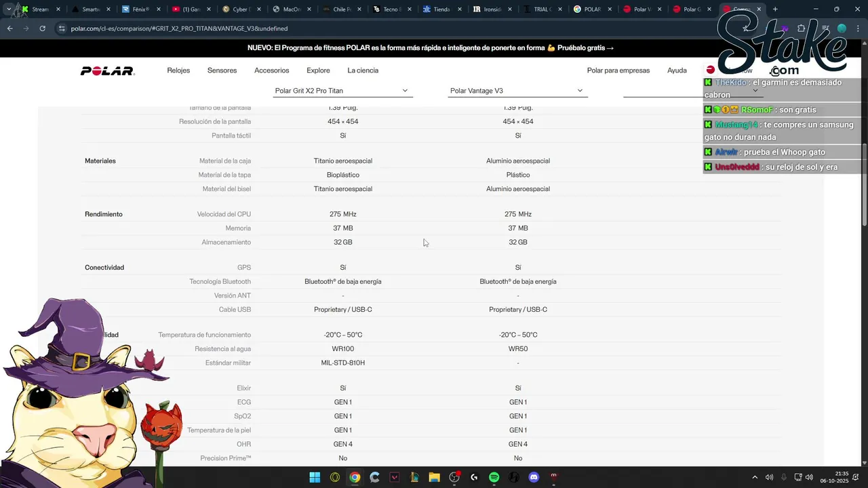Open the site information icon beside the URL
868x488 pixels.
click(x=62, y=28)
